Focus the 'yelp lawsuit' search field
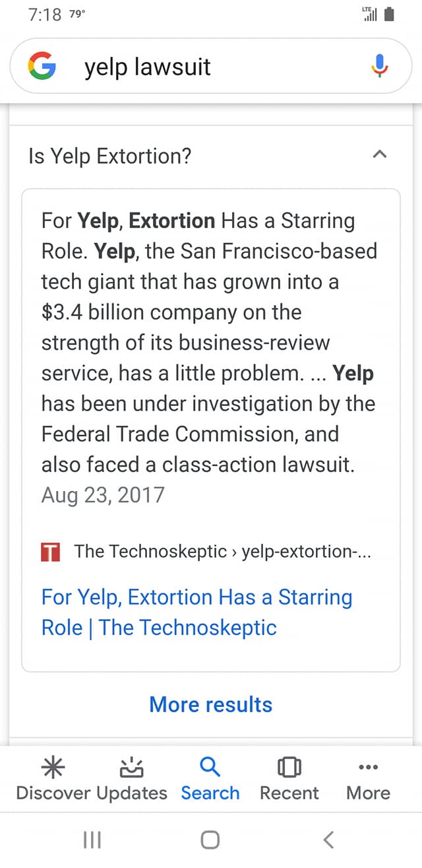 coord(211,66)
